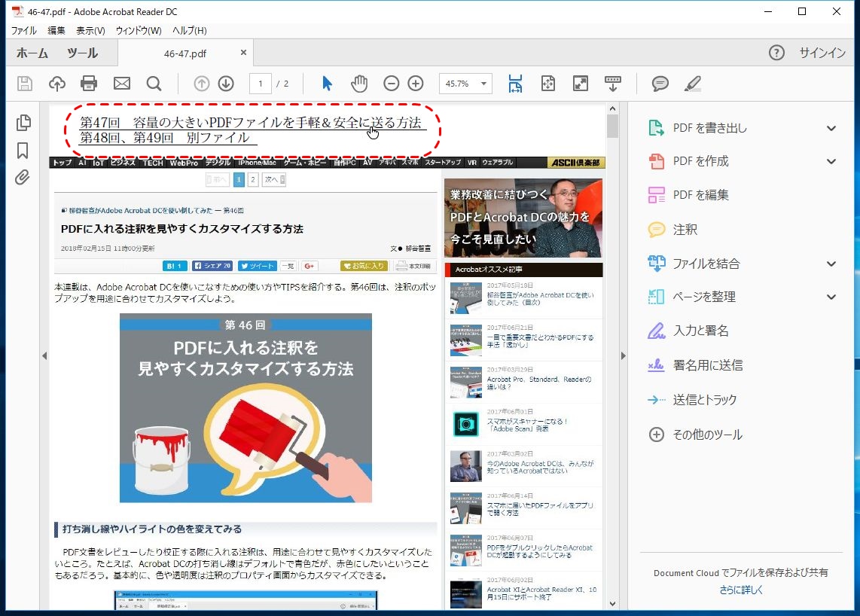Open page thumbnails panel icon
This screenshot has width=860, height=616.
coord(23,123)
